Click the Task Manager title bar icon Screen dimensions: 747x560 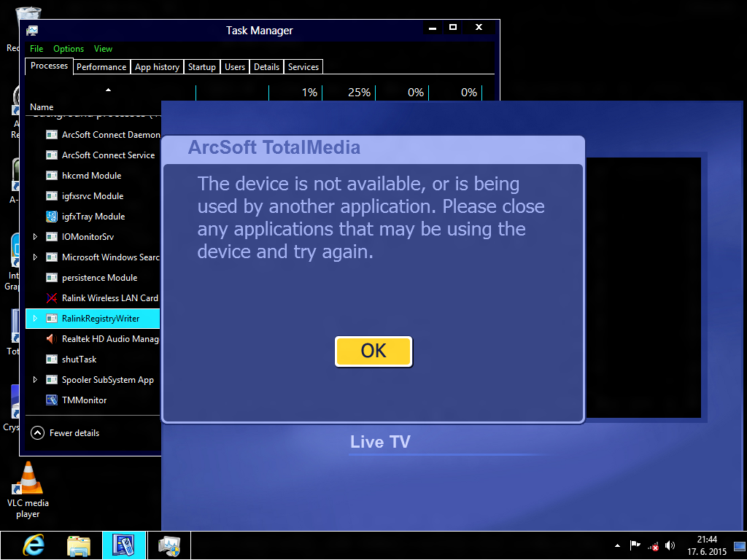(32, 31)
